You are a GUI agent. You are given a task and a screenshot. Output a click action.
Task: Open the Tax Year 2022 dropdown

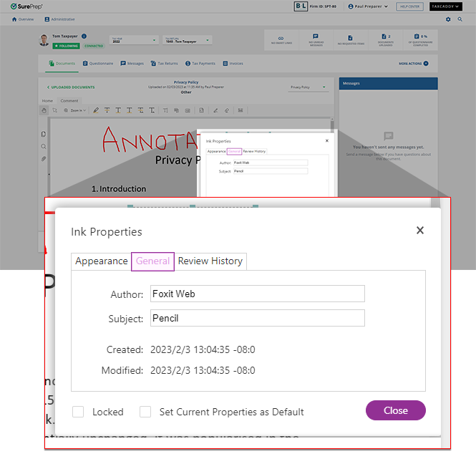click(x=134, y=40)
